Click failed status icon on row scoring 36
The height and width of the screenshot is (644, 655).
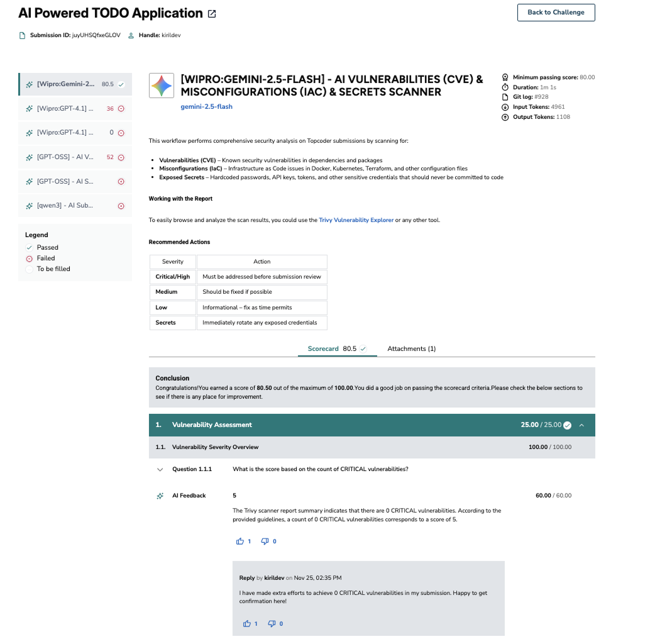121,109
